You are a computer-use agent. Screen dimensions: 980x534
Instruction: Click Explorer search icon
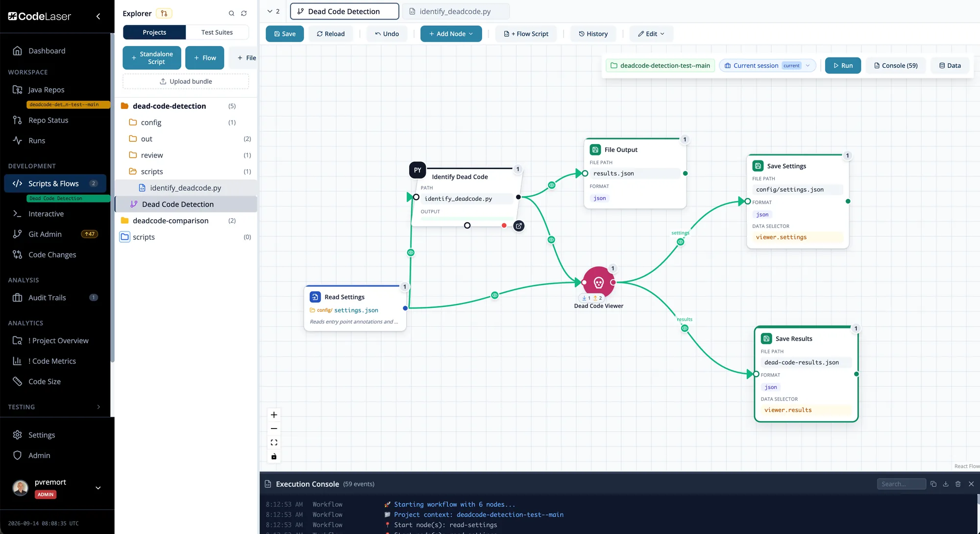(231, 14)
